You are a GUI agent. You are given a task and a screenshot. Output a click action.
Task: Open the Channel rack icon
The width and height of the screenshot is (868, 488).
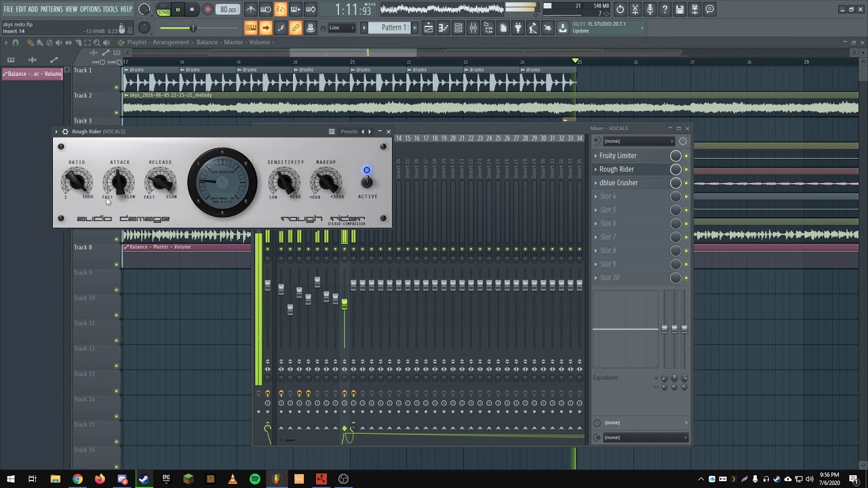(x=458, y=28)
